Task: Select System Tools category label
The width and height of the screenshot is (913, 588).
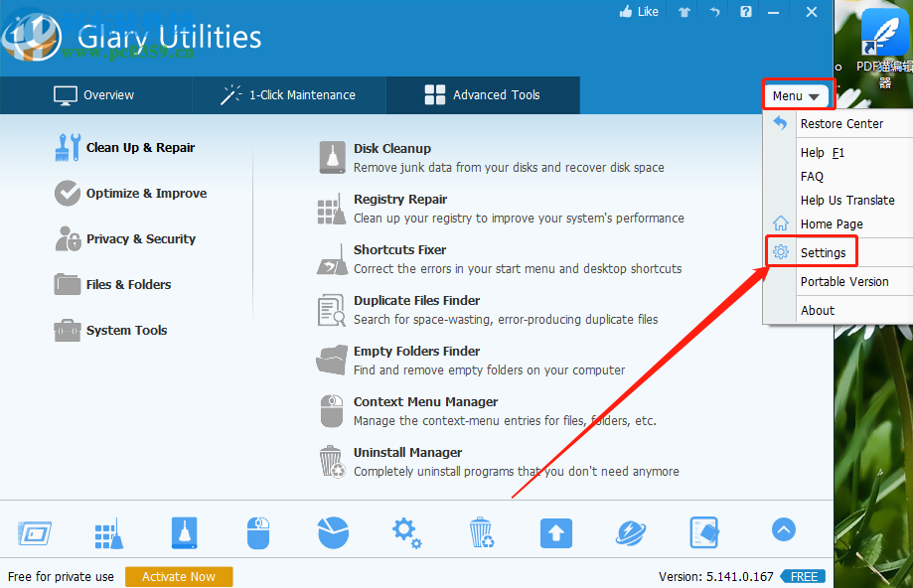Action: click(126, 330)
